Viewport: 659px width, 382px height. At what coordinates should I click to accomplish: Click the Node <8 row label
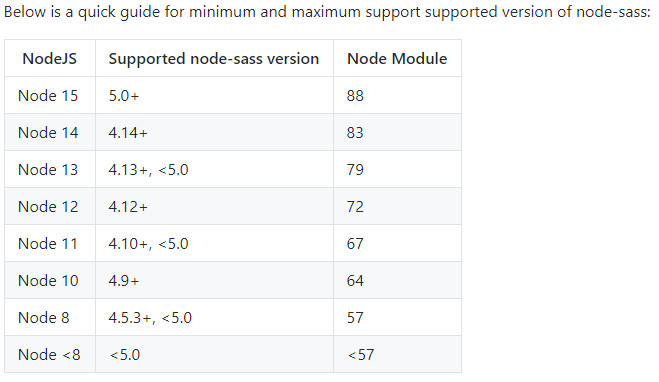[49, 354]
